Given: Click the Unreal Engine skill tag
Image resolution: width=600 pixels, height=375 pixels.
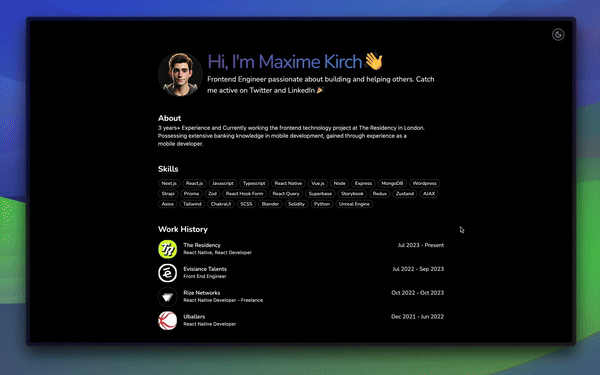Looking at the screenshot, I should 354,204.
